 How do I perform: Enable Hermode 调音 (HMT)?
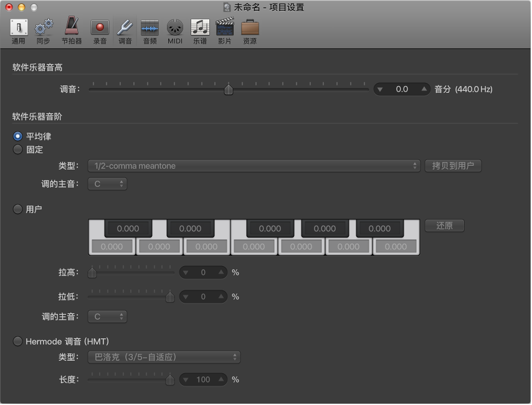click(x=17, y=341)
